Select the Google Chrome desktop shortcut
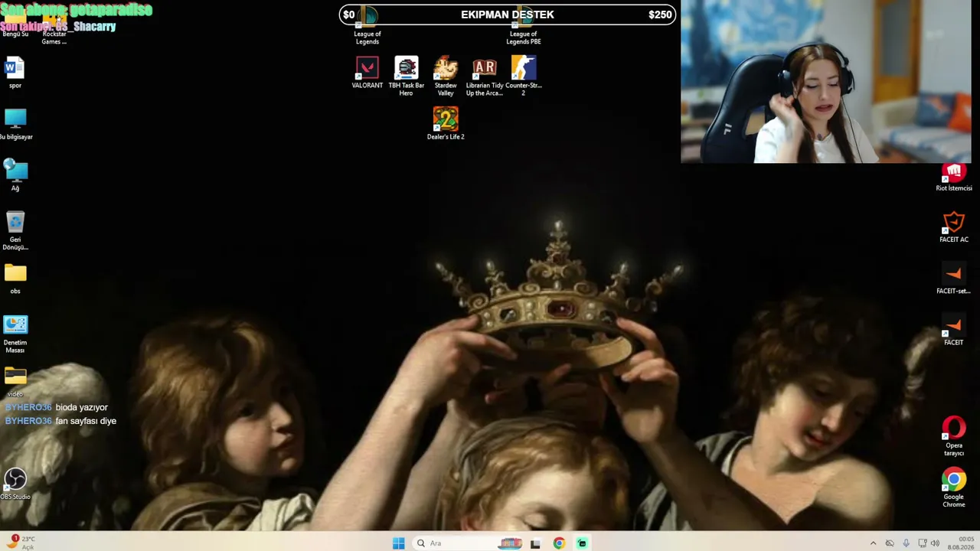 tap(954, 487)
